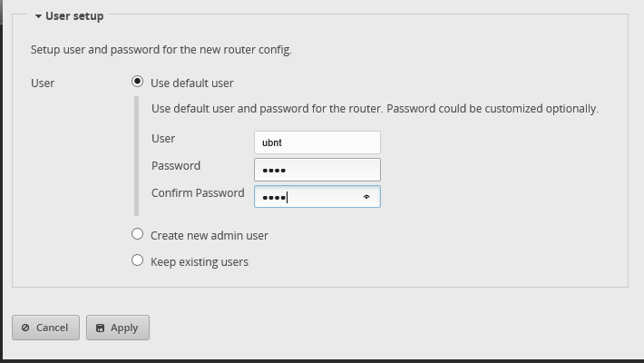This screenshot has width=644, height=363.
Task: Click the Create new admin user label
Action: pyautogui.click(x=210, y=235)
